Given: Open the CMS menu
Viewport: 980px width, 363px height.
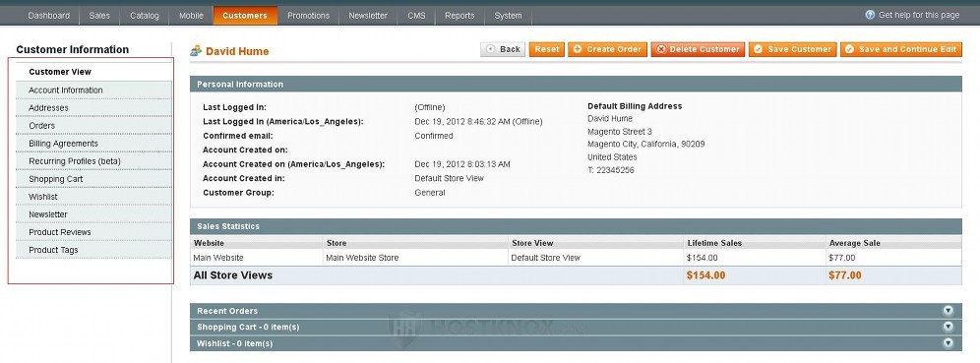Looking at the screenshot, I should tap(416, 16).
